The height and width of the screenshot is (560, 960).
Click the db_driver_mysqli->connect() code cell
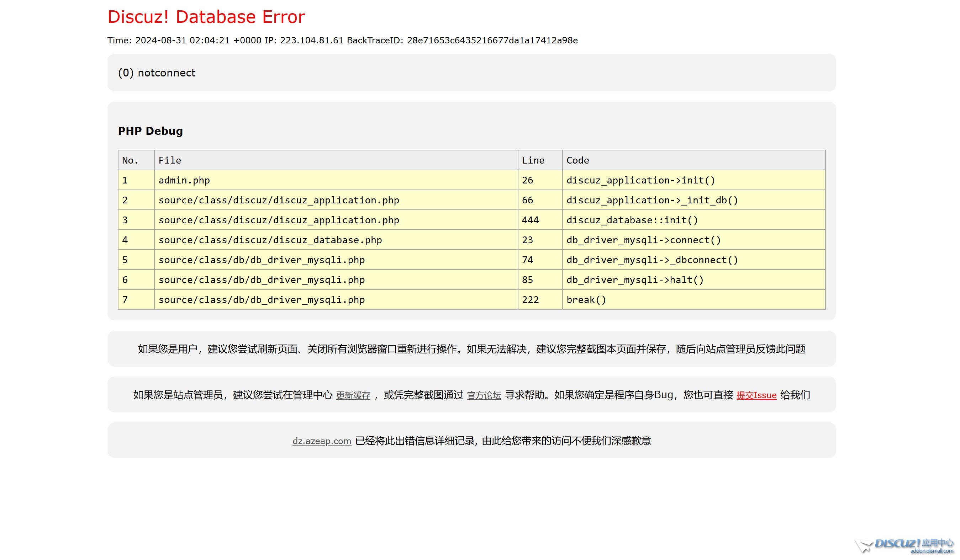click(x=643, y=240)
